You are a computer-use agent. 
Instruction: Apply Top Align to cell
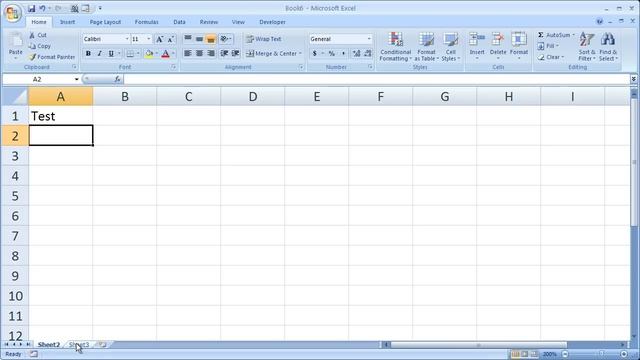tap(188, 39)
